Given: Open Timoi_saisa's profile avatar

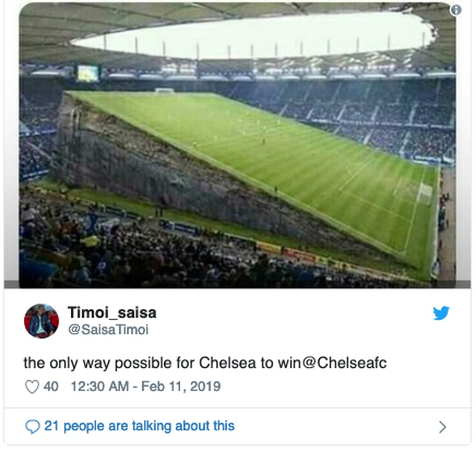Looking at the screenshot, I should point(41,321).
